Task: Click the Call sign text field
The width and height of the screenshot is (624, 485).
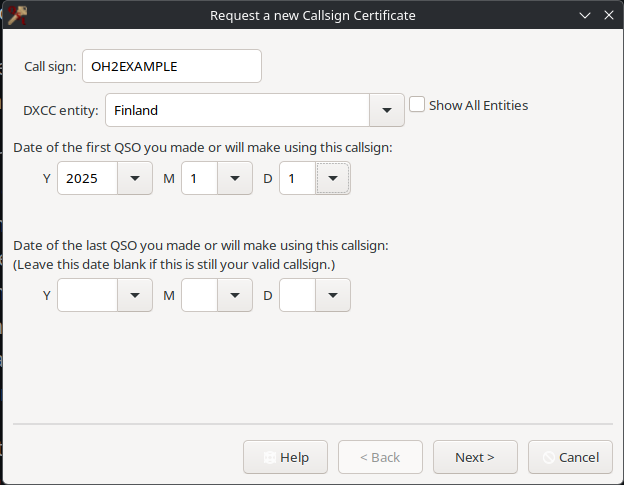Action: pos(171,66)
